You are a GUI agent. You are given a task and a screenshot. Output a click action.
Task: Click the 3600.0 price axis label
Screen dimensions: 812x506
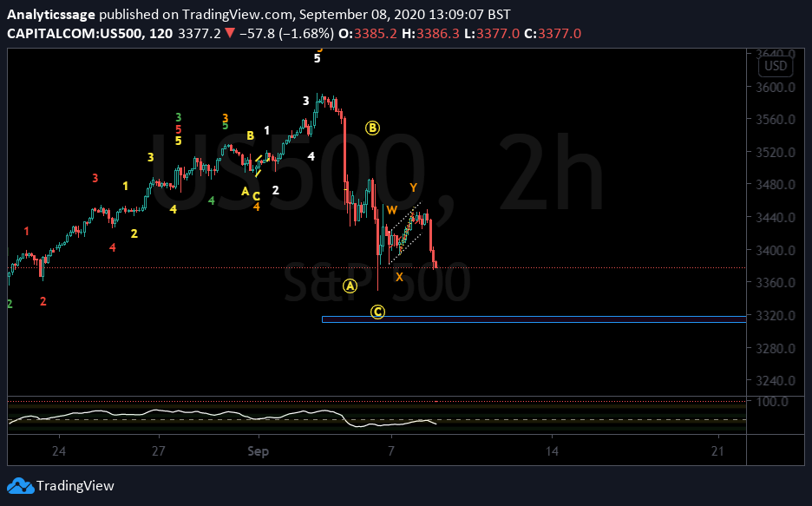point(775,87)
